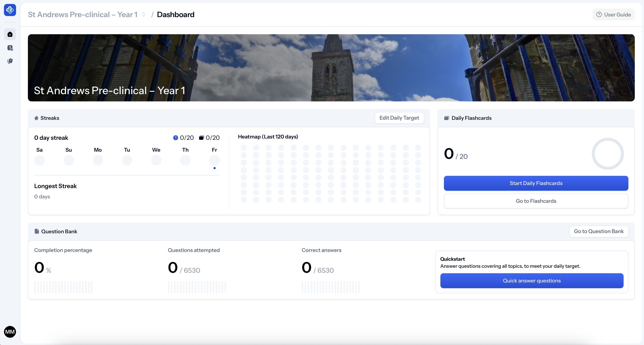Open the question bank sidebar icon
The height and width of the screenshot is (345, 644).
click(10, 48)
